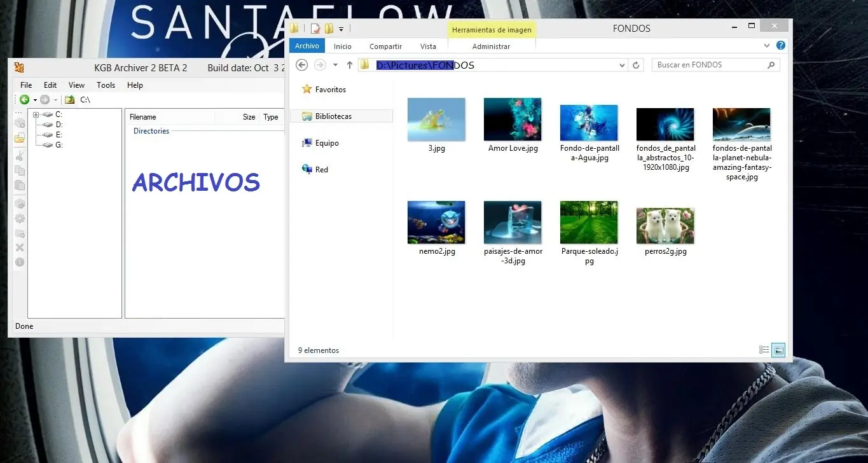Click the KGB Archiver title bar app icon
The width and height of the screenshot is (868, 463).
point(19,68)
